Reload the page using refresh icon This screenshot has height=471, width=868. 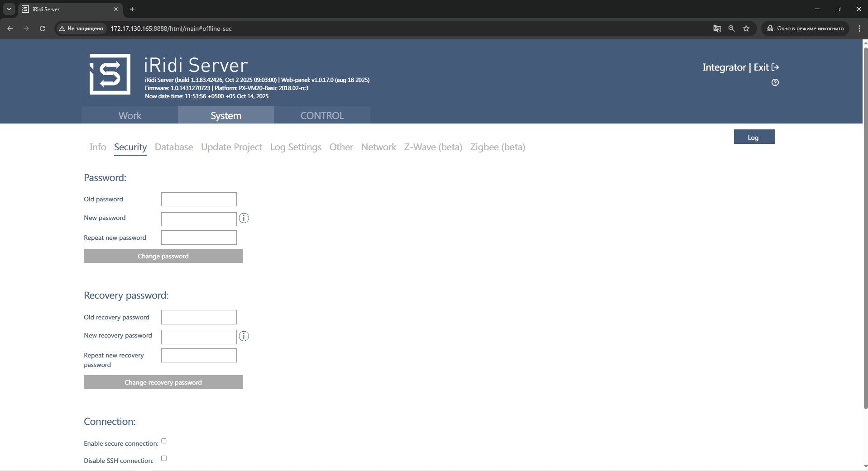43,29
